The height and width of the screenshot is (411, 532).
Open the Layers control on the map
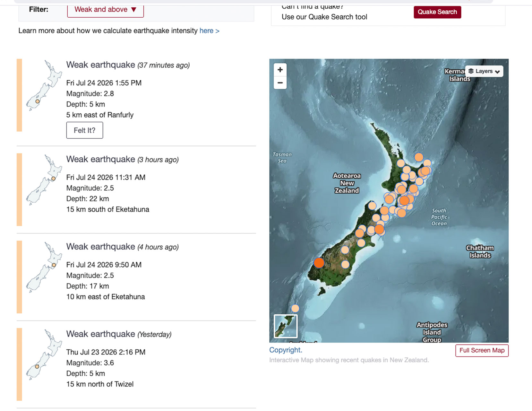pyautogui.click(x=484, y=71)
